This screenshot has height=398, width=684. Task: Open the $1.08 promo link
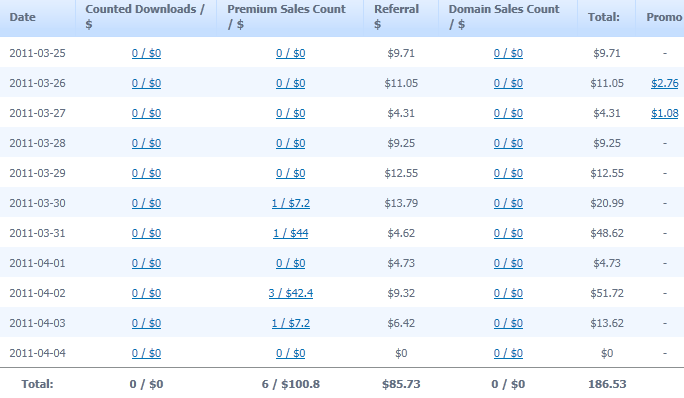(664, 113)
